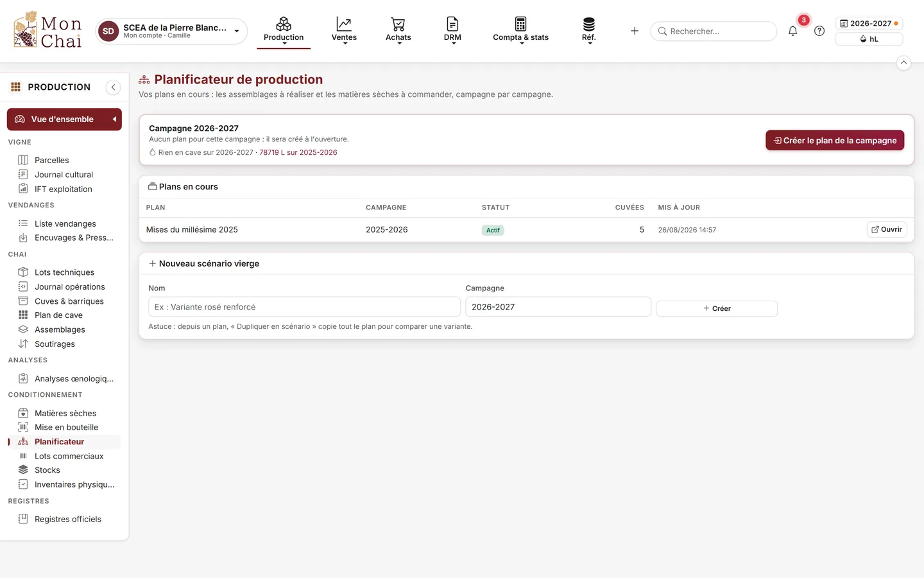Select Cuves & barriques in sidebar
Image resolution: width=924 pixels, height=578 pixels.
coord(69,301)
